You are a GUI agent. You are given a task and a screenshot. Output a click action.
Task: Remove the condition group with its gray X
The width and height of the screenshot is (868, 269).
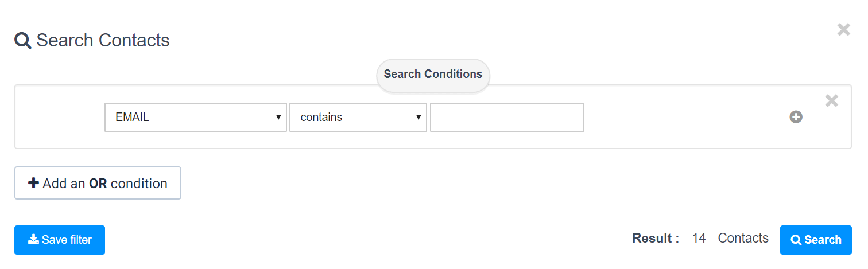[x=831, y=101]
